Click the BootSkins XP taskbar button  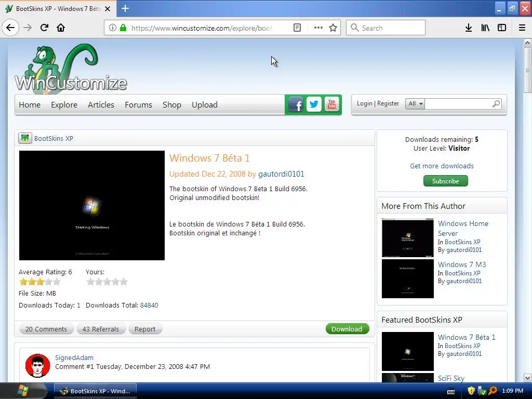[96, 391]
